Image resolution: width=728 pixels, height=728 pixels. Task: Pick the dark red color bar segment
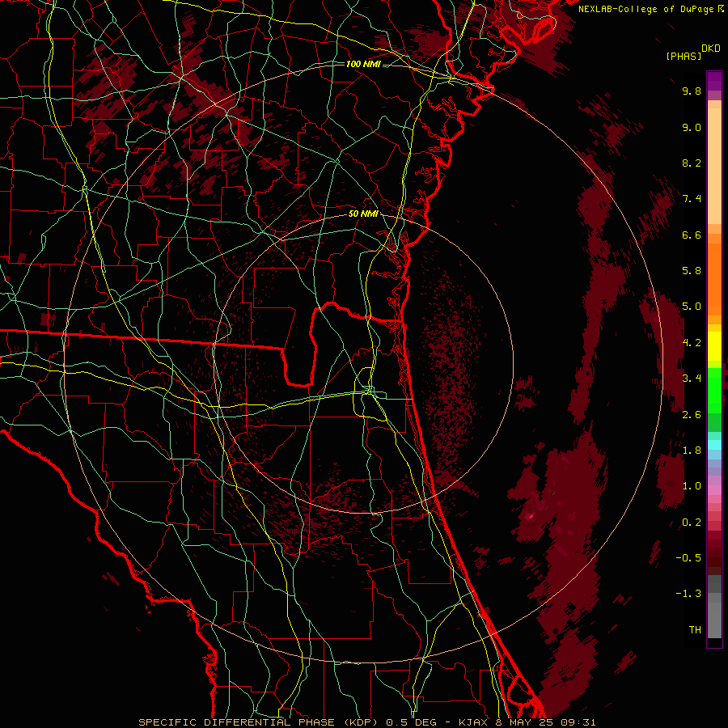(x=714, y=553)
